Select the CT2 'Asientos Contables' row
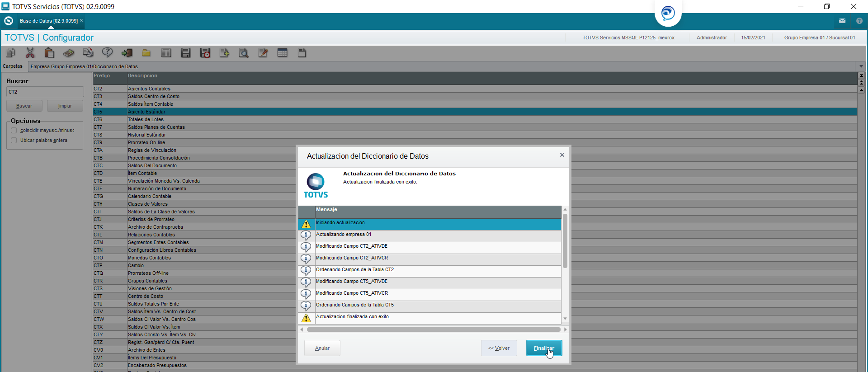This screenshot has width=868, height=372. 475,89
